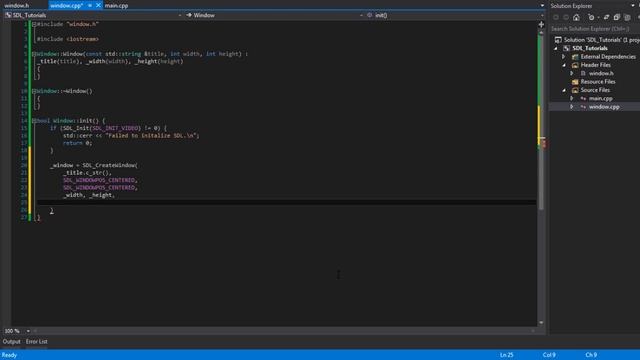
Task: Select the Resource Files folder
Action: (x=598, y=82)
